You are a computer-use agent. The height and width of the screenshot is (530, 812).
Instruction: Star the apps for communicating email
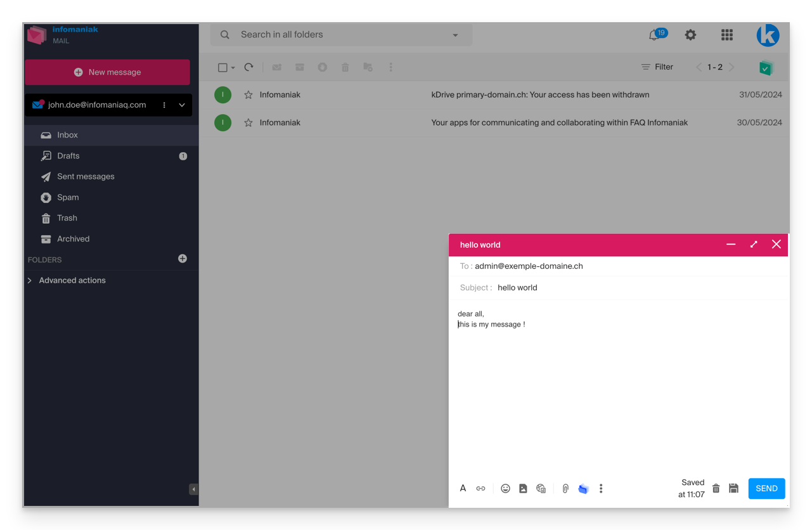248,123
